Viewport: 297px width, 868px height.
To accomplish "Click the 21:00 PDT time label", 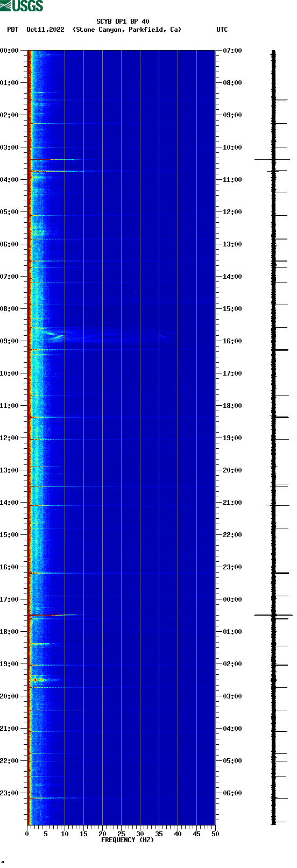I will tap(10, 729).
